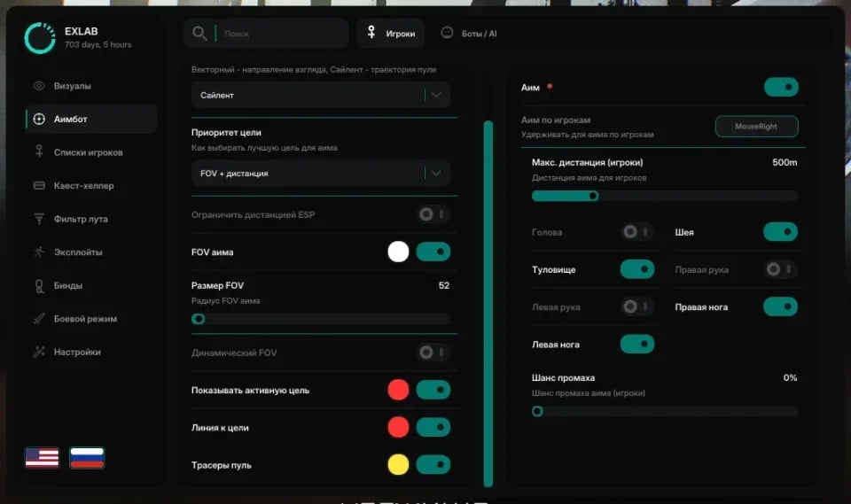851x504 pixels.
Task: Click the 500m distance value
Action: tap(785, 162)
